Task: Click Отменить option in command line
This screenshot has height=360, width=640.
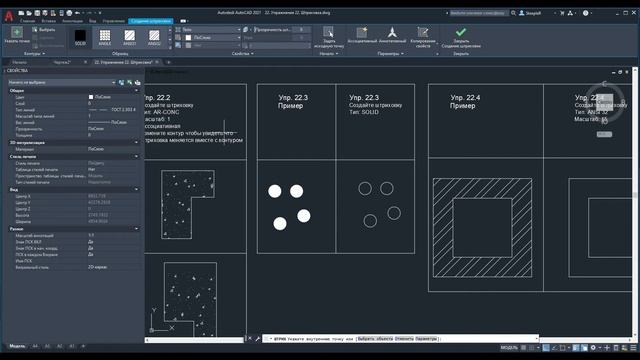Action: click(404, 339)
